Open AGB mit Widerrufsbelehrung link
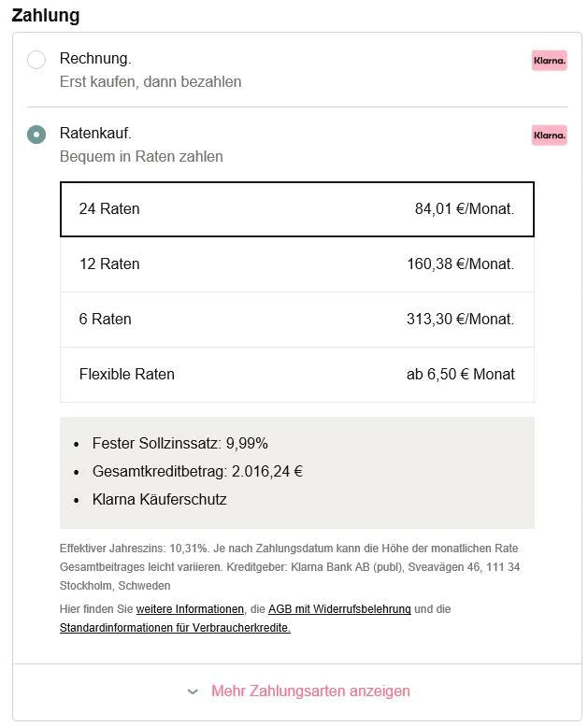This screenshot has width=588, height=727. click(x=339, y=609)
